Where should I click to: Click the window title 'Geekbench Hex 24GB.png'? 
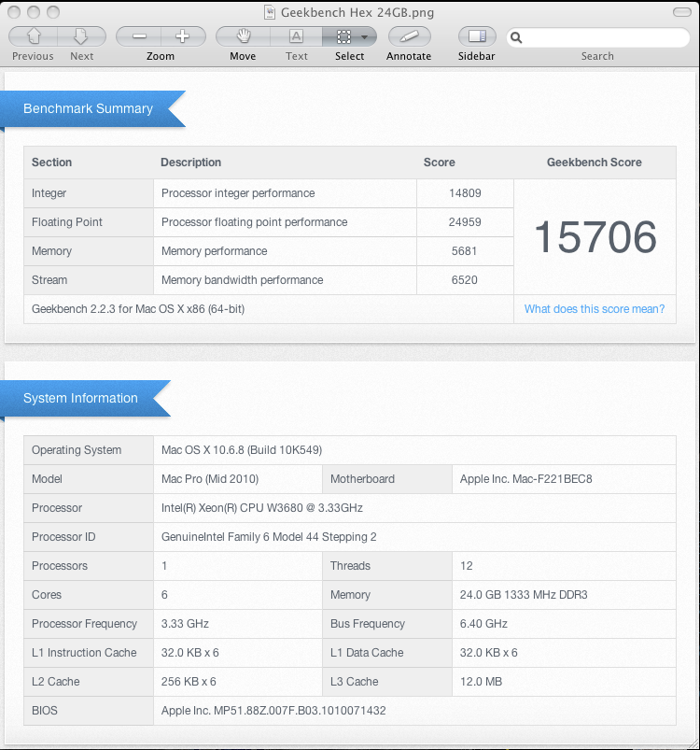(x=357, y=12)
